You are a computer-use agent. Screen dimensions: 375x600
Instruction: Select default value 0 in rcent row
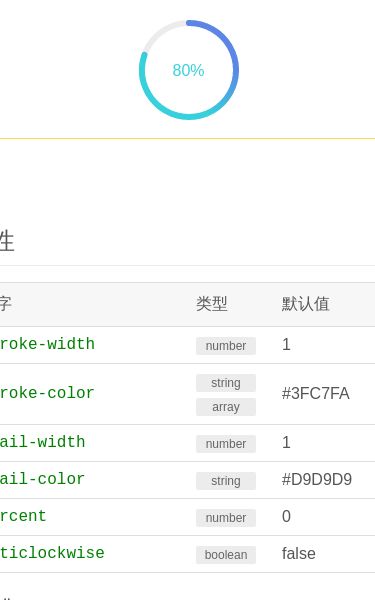click(x=286, y=517)
